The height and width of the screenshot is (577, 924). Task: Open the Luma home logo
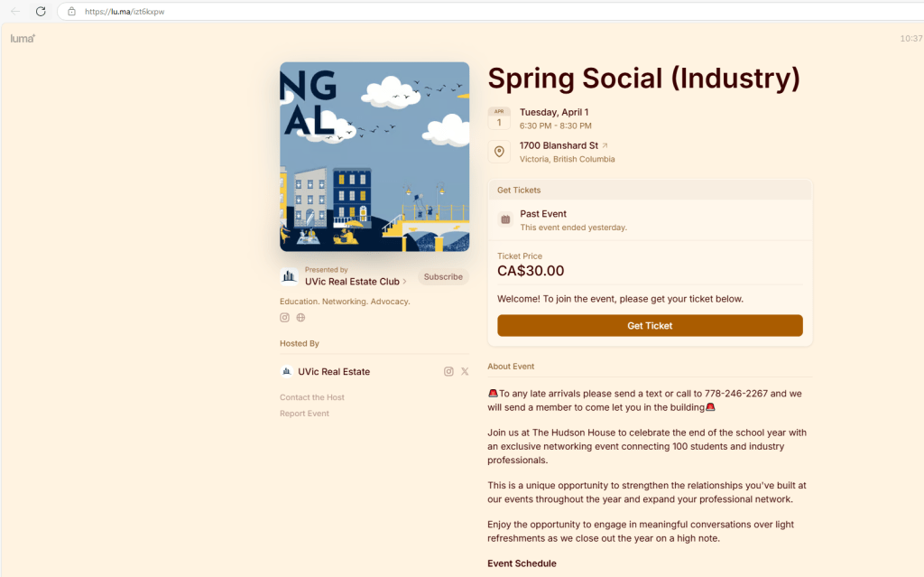coord(23,39)
